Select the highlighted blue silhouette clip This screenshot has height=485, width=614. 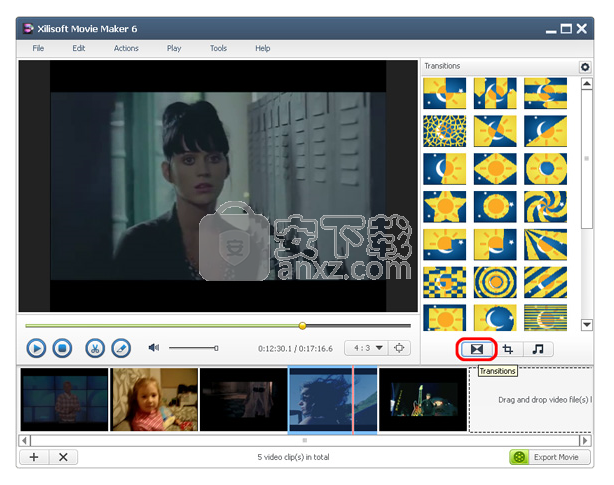333,400
